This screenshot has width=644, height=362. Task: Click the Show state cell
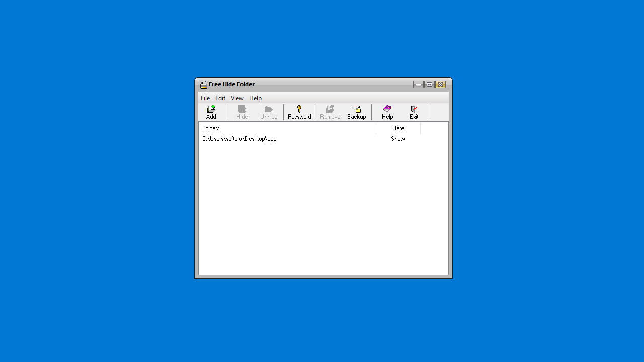click(398, 139)
